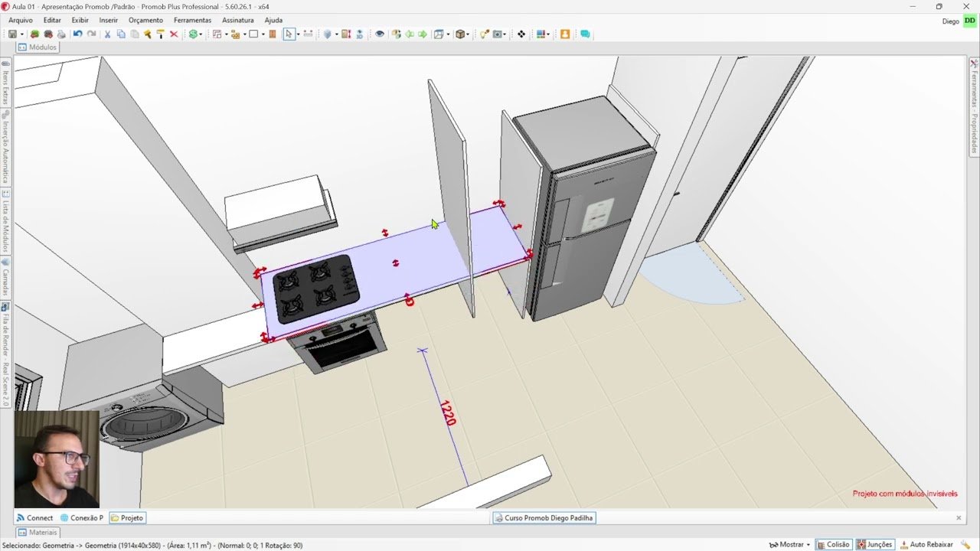Switch to the Connect tab
980x551 pixels.
(x=34, y=518)
